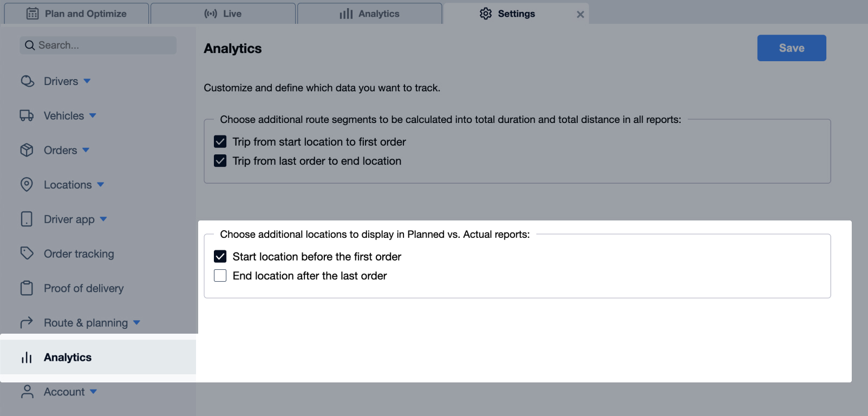Expand the Account section arrow
This screenshot has height=416, width=868.
[93, 392]
